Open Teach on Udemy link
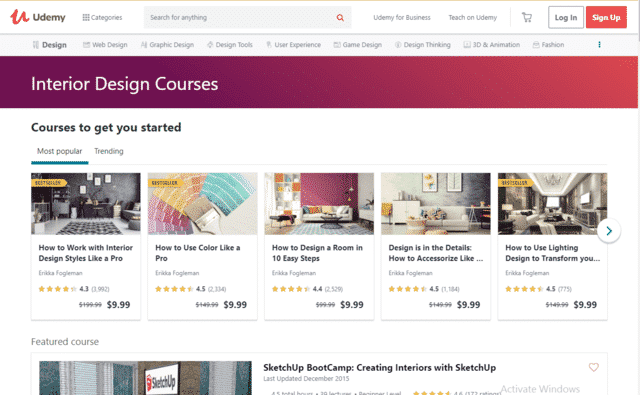 [473, 18]
